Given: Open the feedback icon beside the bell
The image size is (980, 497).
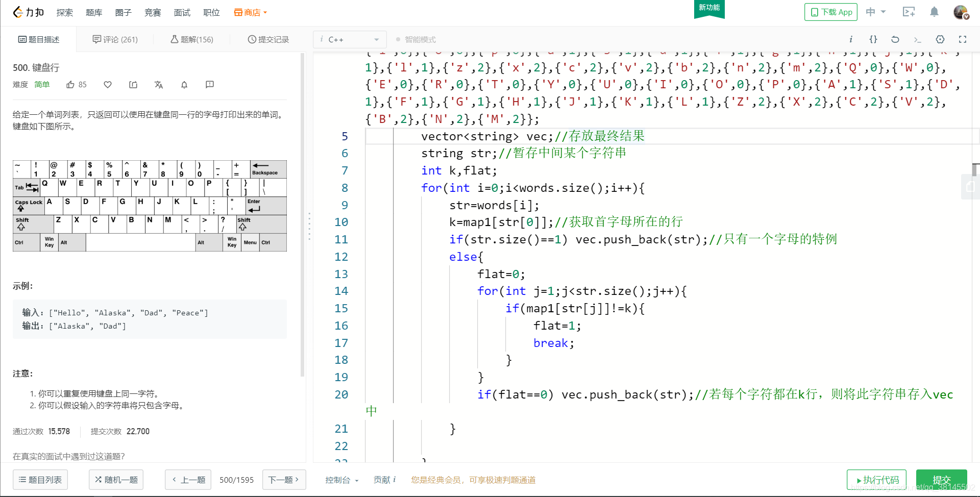Looking at the screenshot, I should [210, 85].
